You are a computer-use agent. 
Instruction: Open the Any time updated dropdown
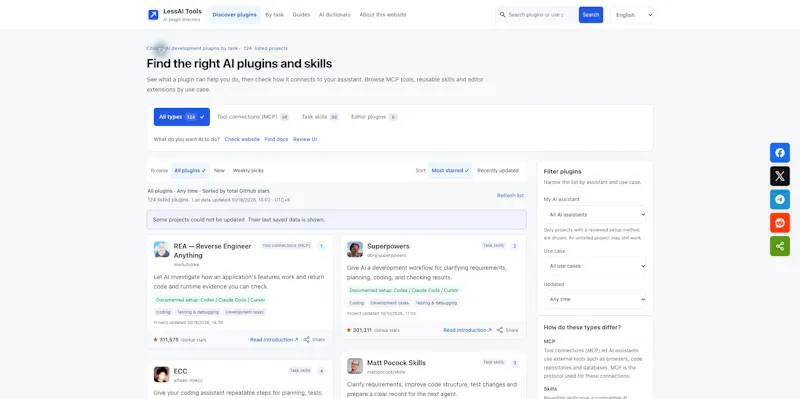[x=595, y=300]
